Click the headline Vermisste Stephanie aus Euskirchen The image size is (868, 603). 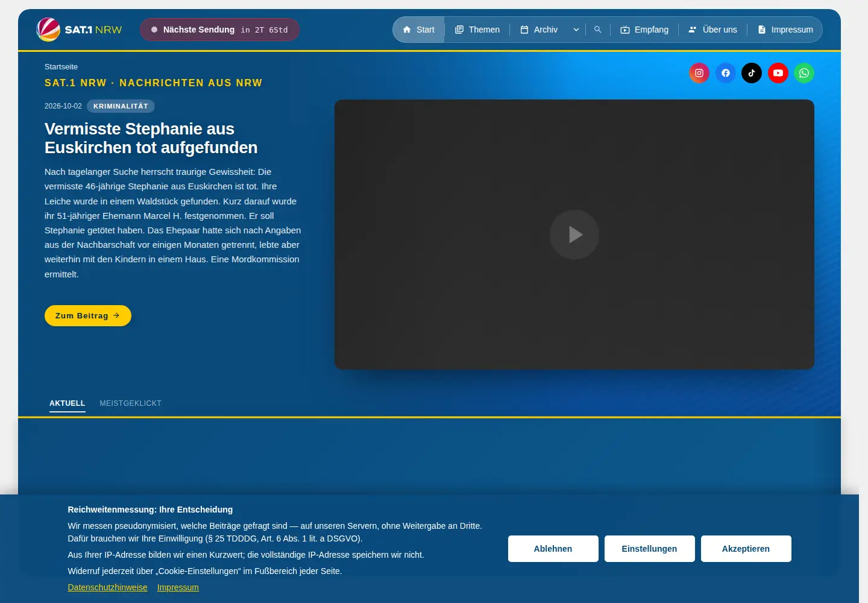pyautogui.click(x=151, y=138)
